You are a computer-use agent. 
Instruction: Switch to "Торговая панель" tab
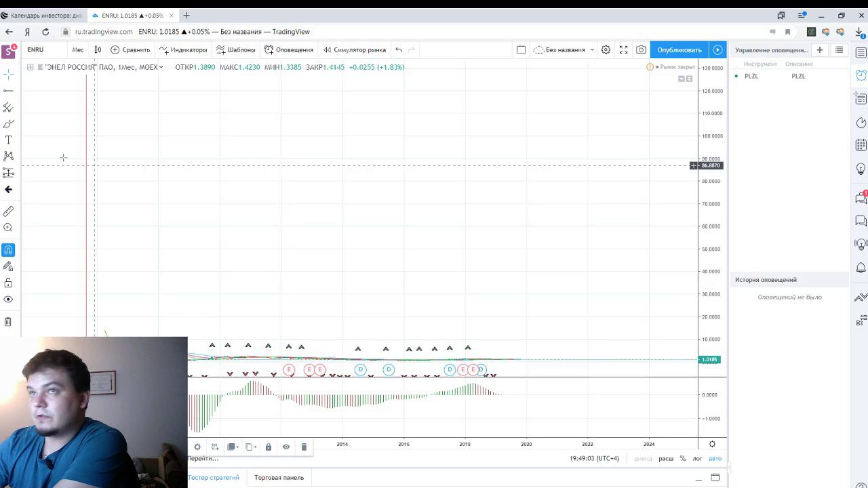[279, 477]
